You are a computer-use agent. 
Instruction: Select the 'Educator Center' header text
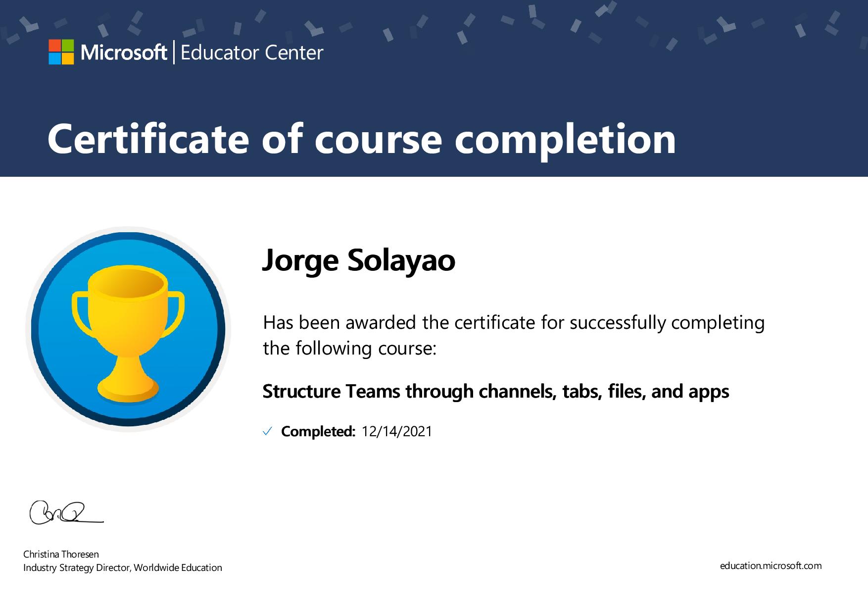coord(252,52)
